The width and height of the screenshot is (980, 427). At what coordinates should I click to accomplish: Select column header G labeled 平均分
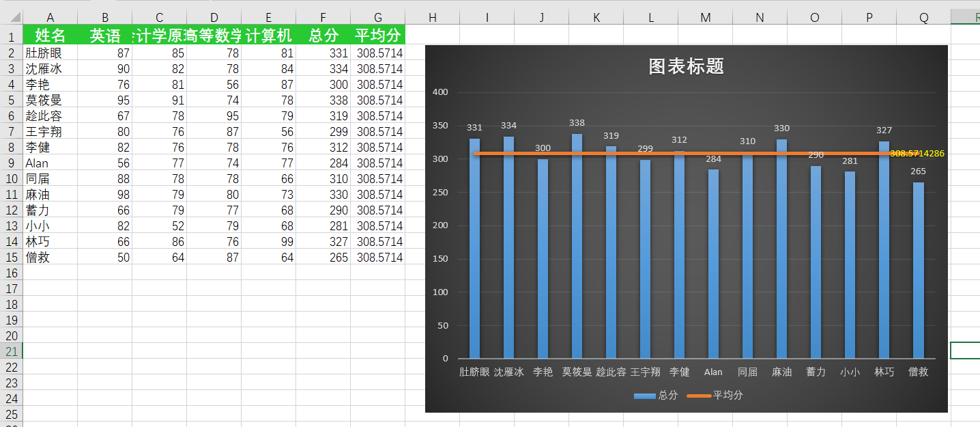[x=377, y=16]
